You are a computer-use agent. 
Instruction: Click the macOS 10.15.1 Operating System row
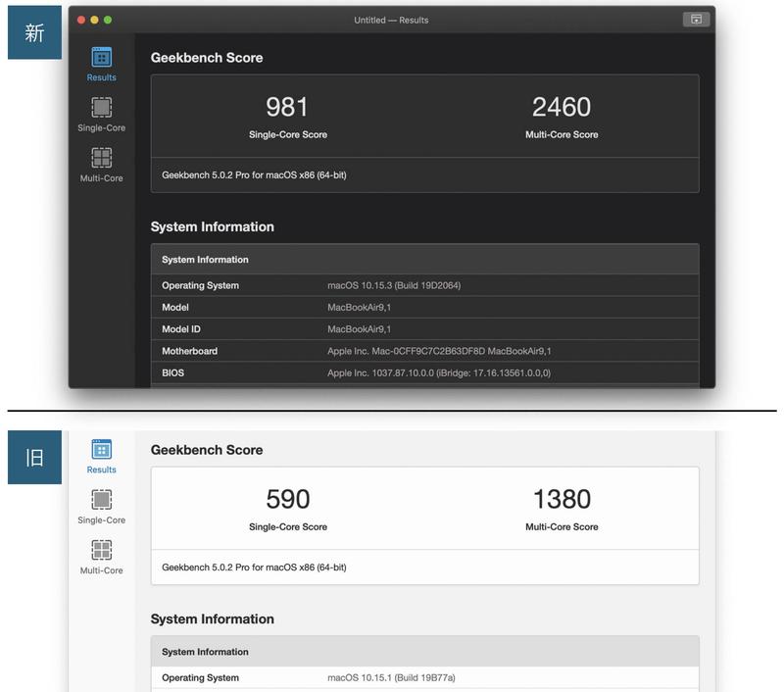(424, 677)
